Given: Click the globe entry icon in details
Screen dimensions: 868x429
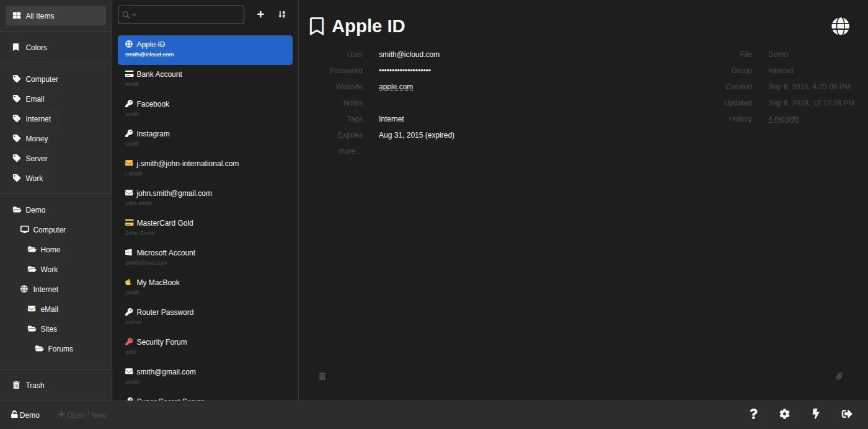Looking at the screenshot, I should (840, 26).
